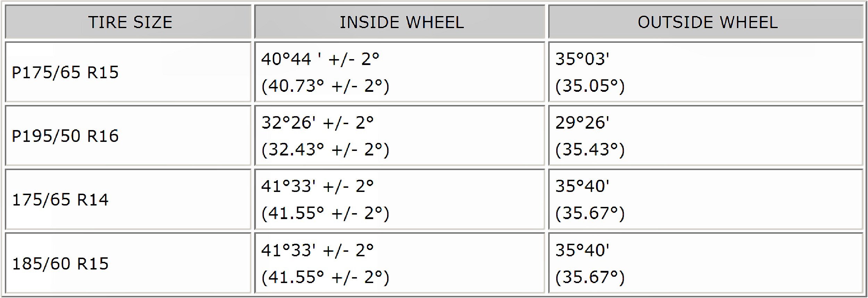Click the (35.05°) outside wheel value
Screen dimensions: 868x298
(x=590, y=86)
